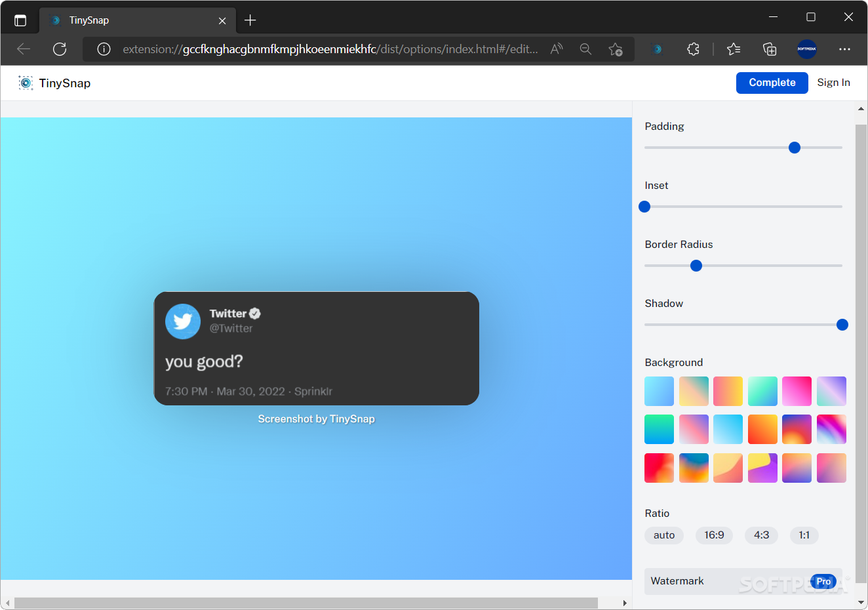Select the peach-teal gradient swatch in first row
868x610 pixels.
694,392
